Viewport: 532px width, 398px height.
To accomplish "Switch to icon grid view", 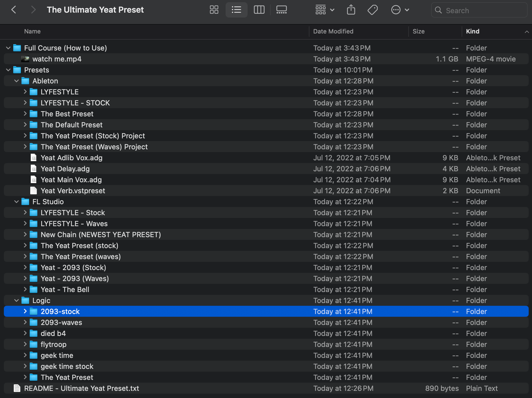I will [214, 10].
